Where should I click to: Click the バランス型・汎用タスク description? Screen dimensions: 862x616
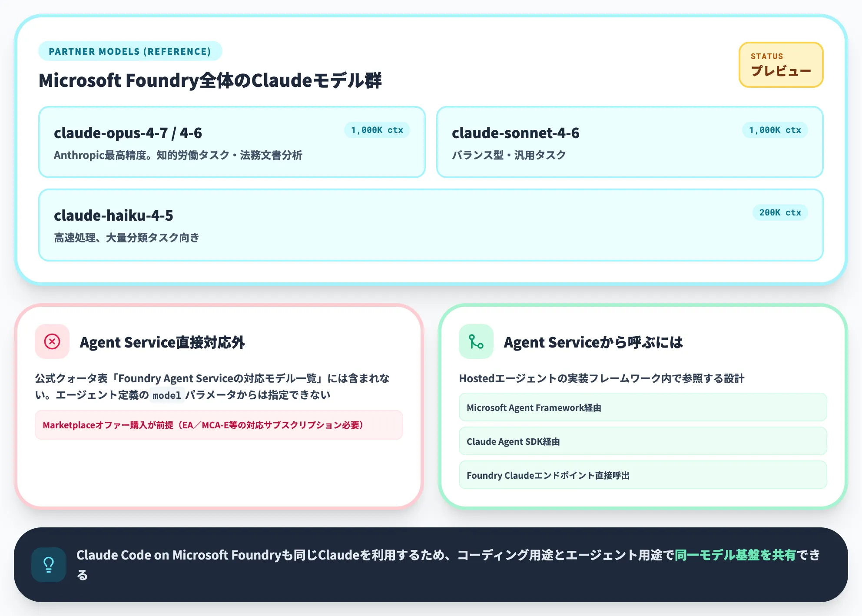[509, 155]
